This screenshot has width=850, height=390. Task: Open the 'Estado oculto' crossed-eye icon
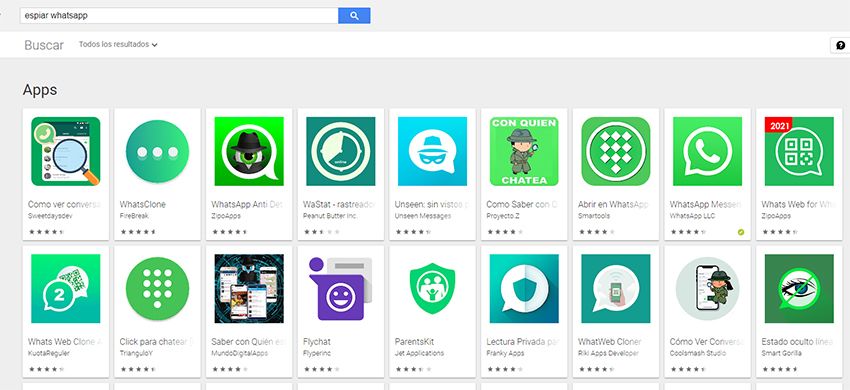pyautogui.click(x=799, y=289)
